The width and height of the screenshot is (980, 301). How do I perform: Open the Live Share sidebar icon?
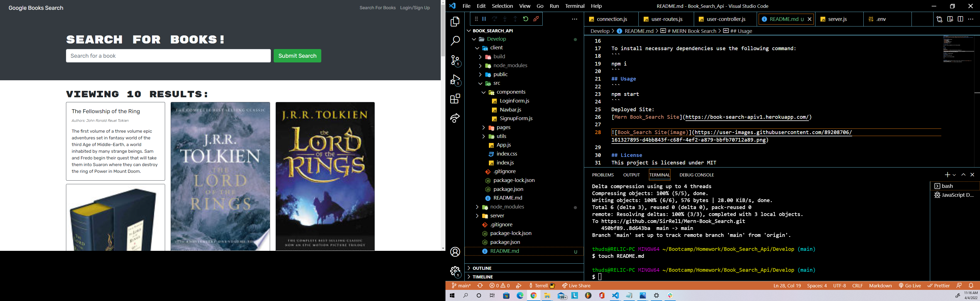point(455,118)
